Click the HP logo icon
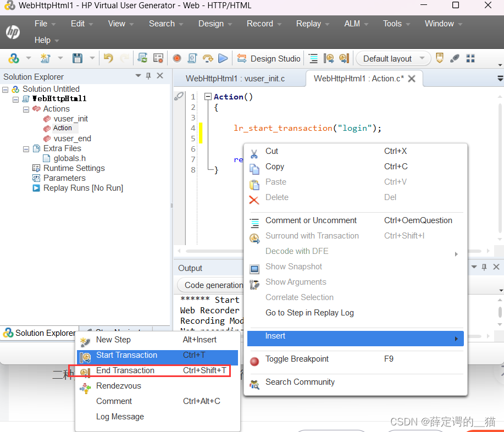 [13, 32]
